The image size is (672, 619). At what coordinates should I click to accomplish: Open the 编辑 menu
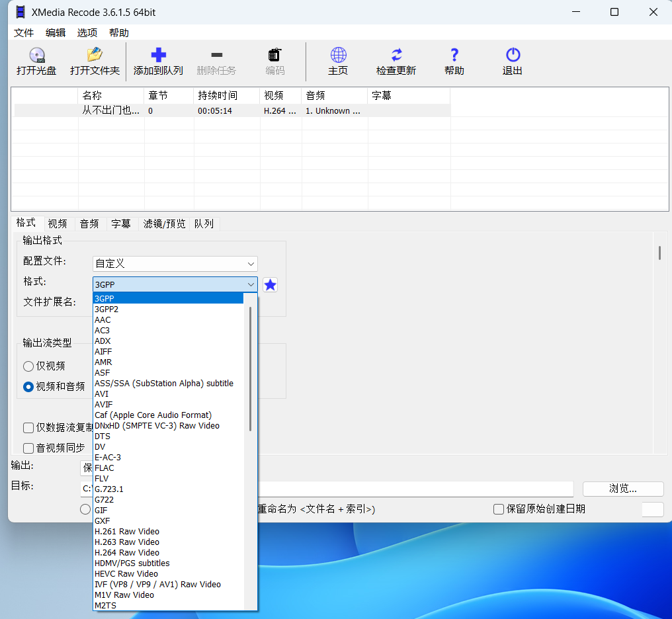pos(56,33)
